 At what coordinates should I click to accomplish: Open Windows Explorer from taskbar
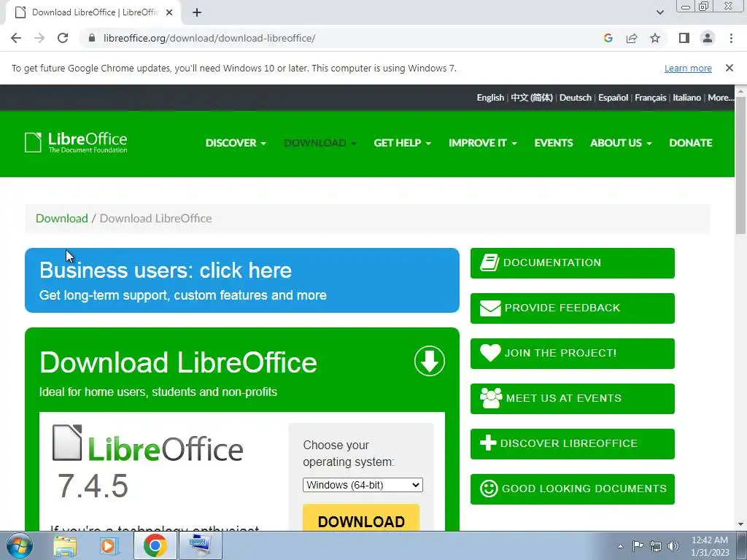65,545
